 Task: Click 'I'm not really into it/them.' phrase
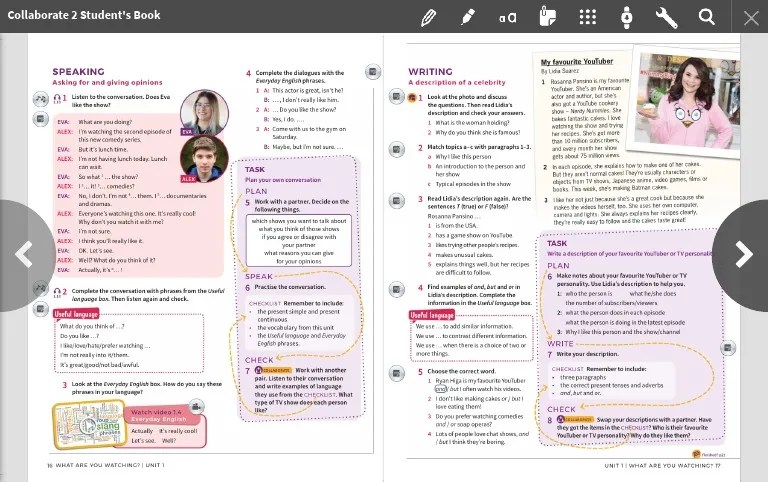(95, 355)
